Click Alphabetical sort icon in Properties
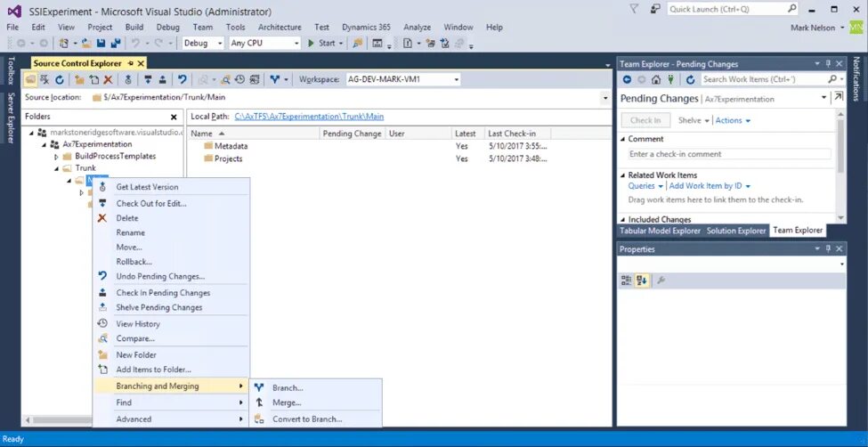Image resolution: width=868 pixels, height=447 pixels. pos(642,280)
